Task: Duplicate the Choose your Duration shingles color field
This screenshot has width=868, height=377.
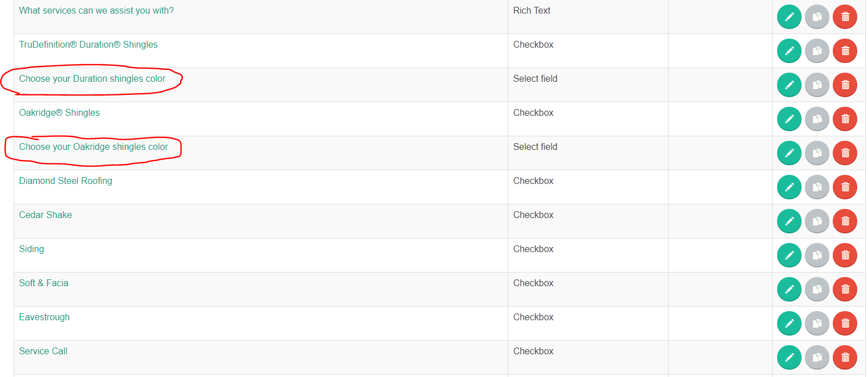Action: (817, 85)
